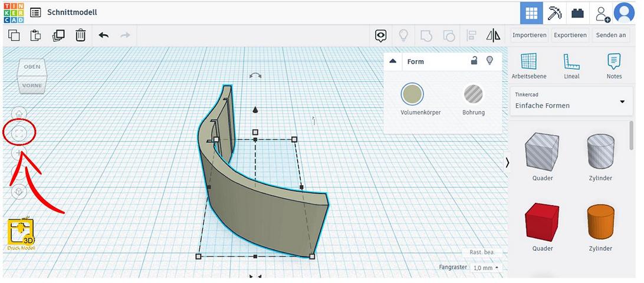Delete selection with the trash icon

pyautogui.click(x=81, y=35)
